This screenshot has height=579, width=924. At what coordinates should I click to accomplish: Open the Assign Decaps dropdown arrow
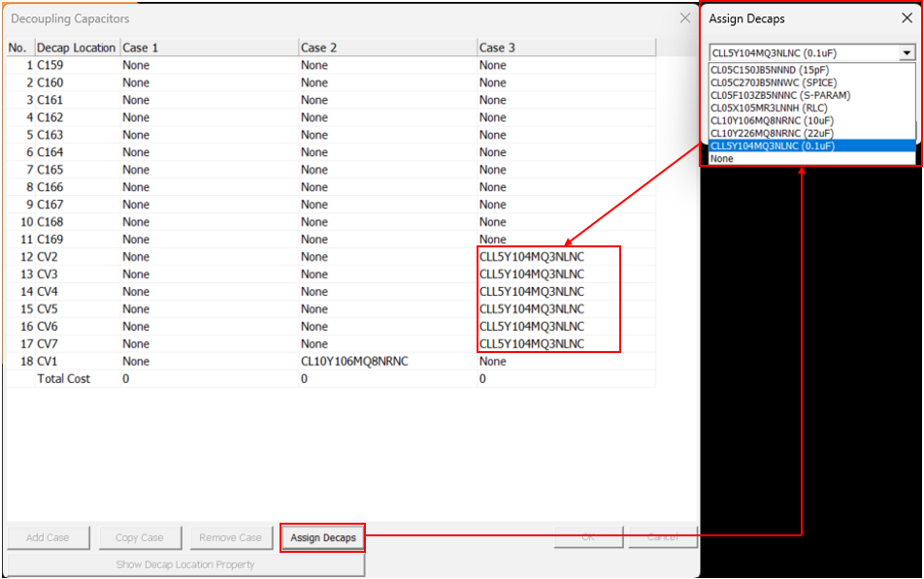[907, 53]
